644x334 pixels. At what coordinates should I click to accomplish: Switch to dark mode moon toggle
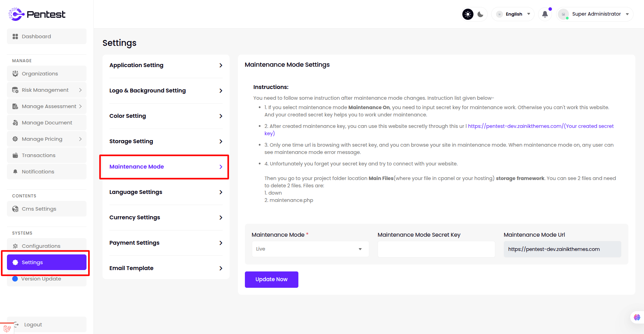(480, 14)
